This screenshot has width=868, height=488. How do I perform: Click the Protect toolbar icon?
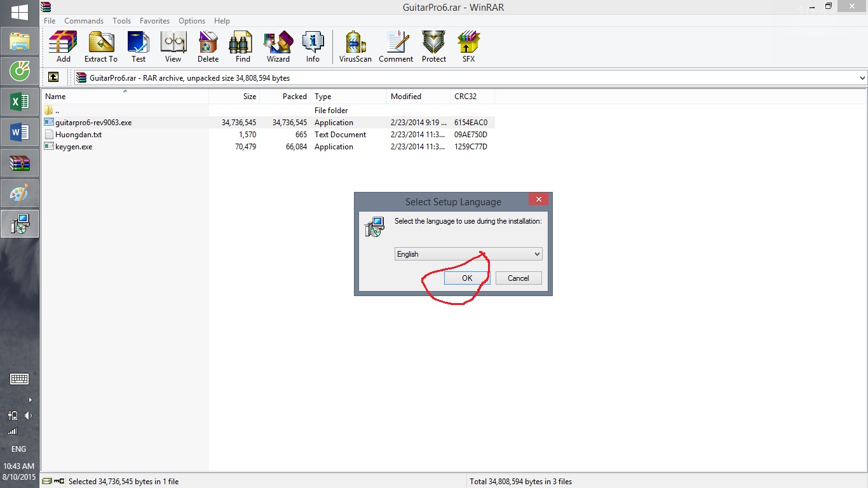tap(434, 47)
